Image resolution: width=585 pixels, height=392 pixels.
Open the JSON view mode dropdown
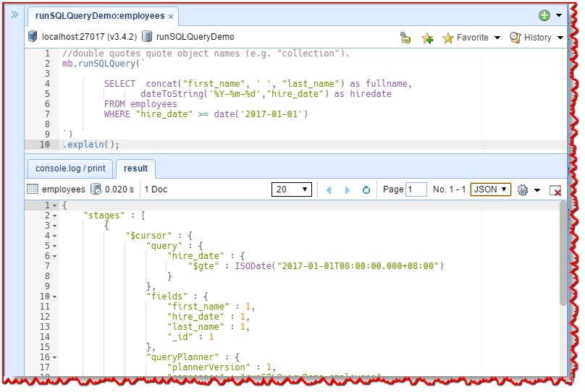pyautogui.click(x=490, y=189)
